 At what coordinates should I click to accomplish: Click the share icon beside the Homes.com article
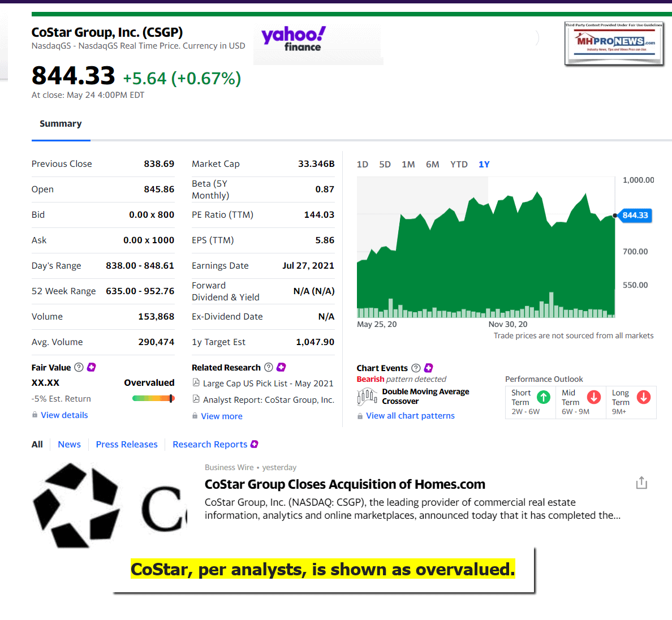(x=641, y=483)
